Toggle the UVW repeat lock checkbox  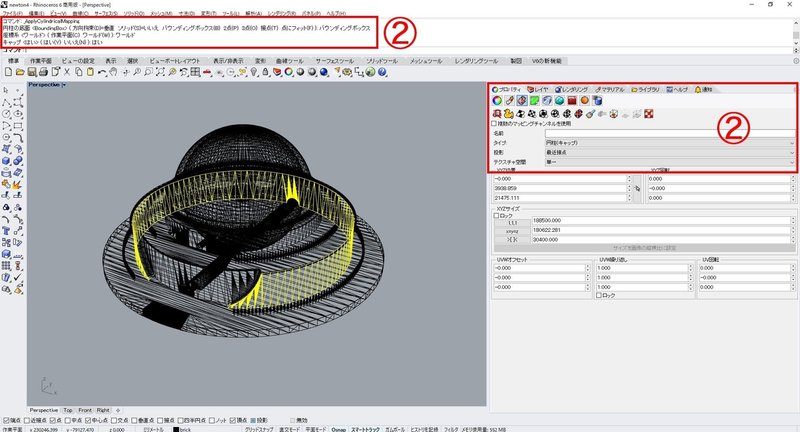click(599, 295)
